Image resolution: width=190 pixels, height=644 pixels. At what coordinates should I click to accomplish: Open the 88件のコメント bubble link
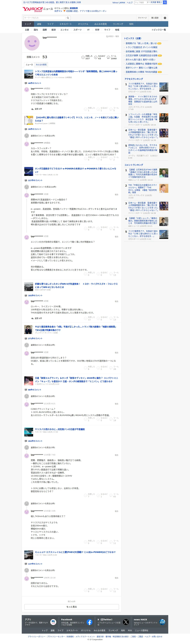(33, 390)
